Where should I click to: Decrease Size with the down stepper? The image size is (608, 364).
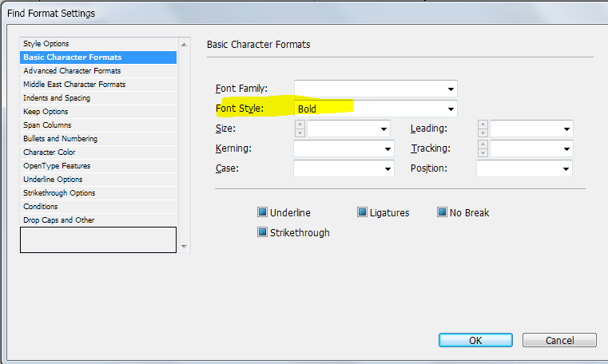click(x=300, y=133)
